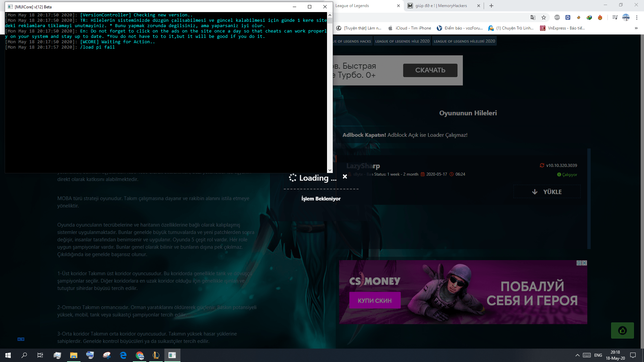Click the cookie extension icon
This screenshot has width=644, height=362.
pyautogui.click(x=579, y=17)
